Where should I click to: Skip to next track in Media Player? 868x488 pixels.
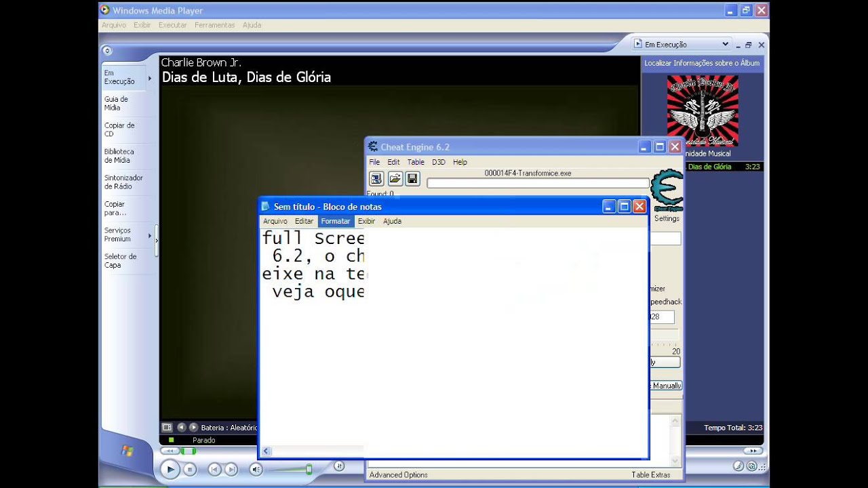tap(231, 469)
